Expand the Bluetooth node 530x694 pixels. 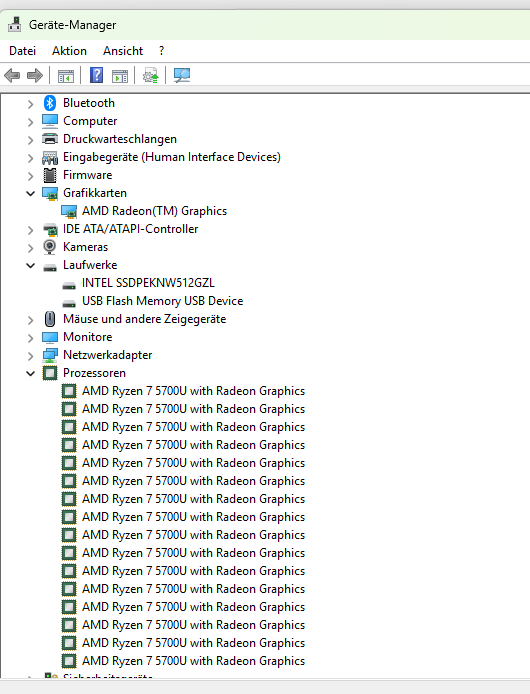click(30, 104)
